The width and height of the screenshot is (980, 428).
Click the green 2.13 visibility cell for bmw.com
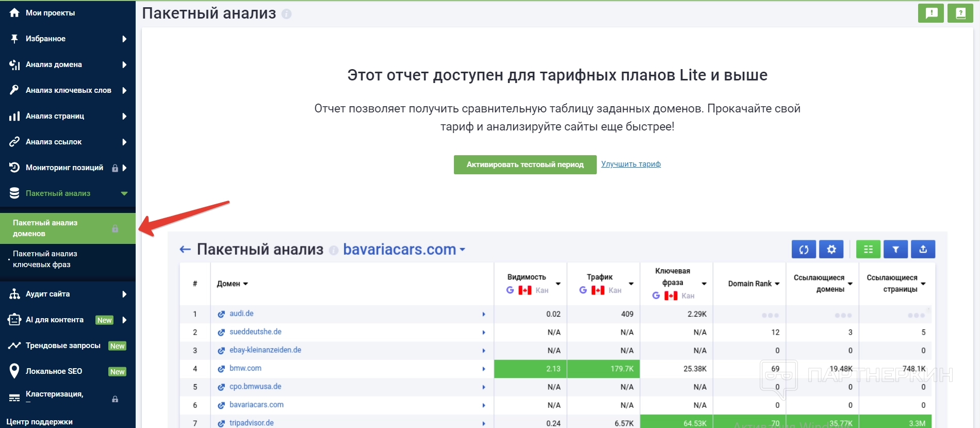point(530,369)
